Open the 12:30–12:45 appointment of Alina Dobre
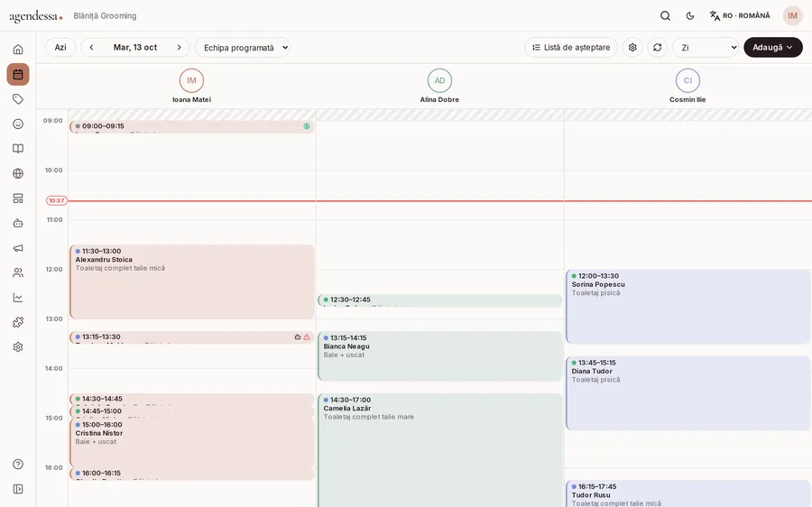The width and height of the screenshot is (812, 507). coord(439,300)
